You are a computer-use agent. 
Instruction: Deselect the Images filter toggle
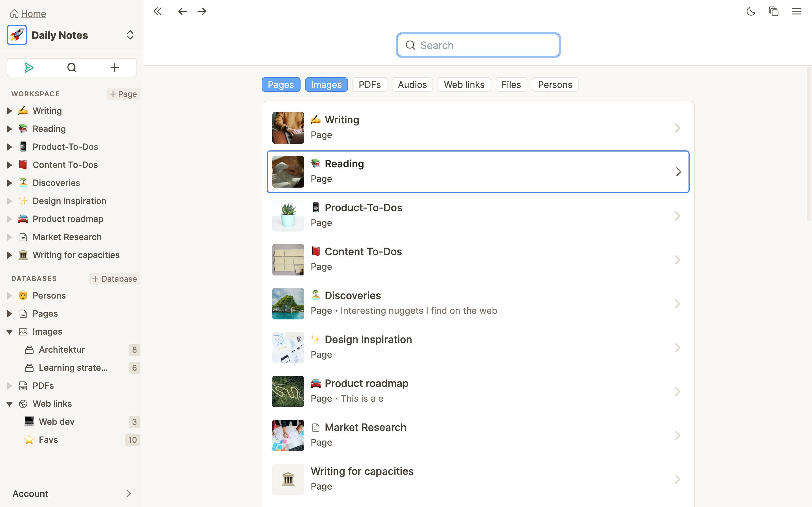(326, 84)
